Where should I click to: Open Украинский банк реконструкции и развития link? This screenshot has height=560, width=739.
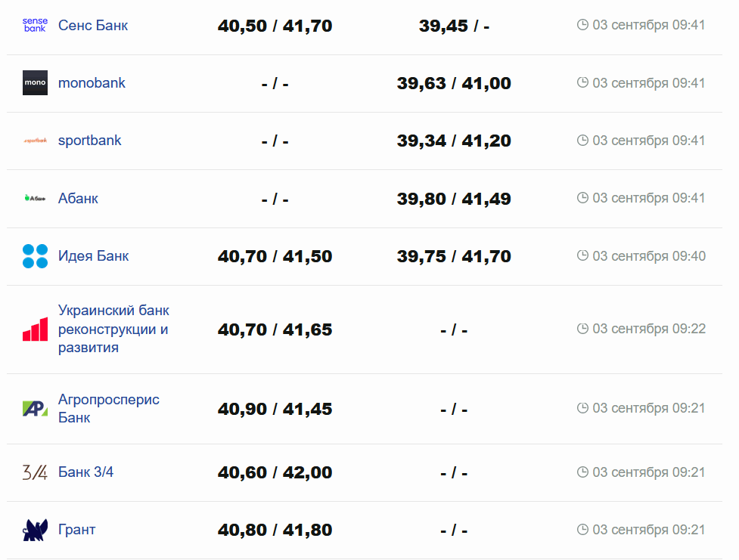point(113,330)
